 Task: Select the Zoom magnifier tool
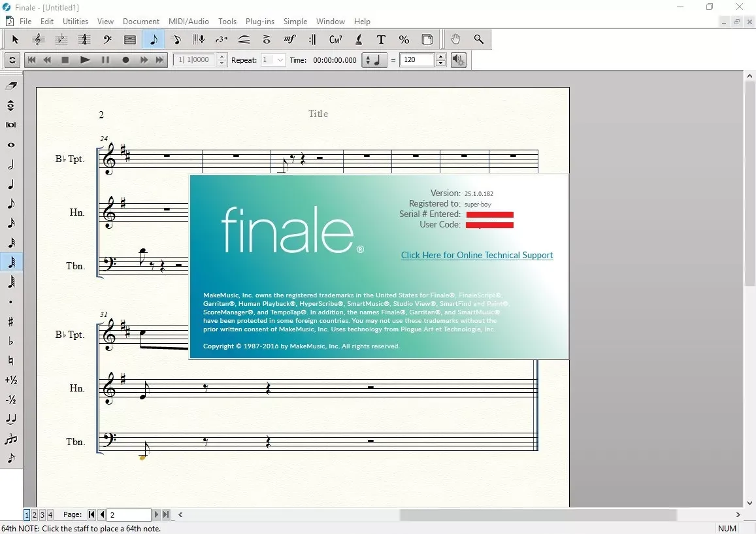point(478,40)
